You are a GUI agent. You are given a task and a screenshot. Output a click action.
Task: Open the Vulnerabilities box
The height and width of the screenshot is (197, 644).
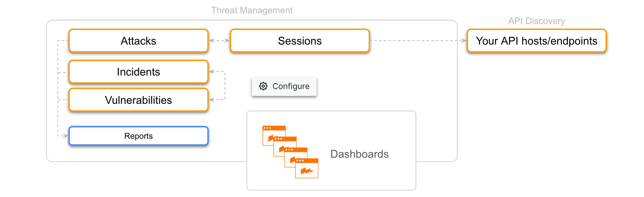pyautogui.click(x=139, y=100)
